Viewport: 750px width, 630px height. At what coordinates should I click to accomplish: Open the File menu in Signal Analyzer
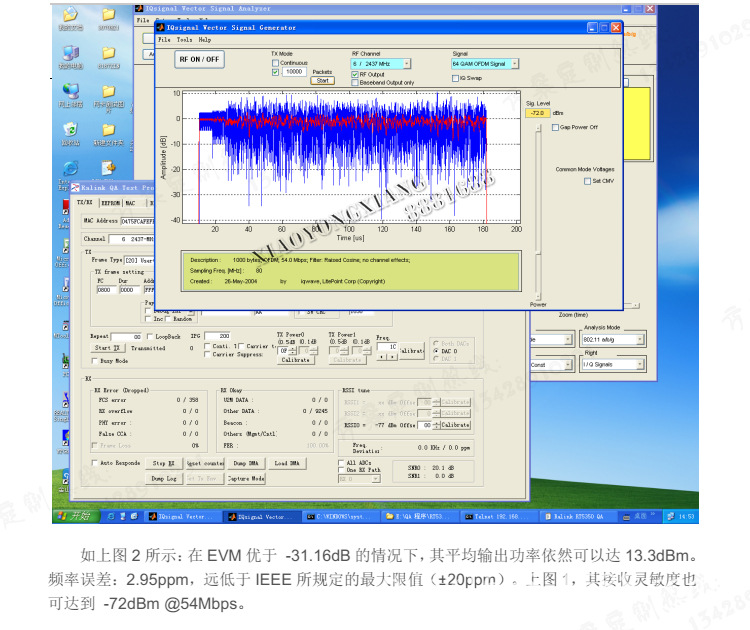tap(143, 20)
